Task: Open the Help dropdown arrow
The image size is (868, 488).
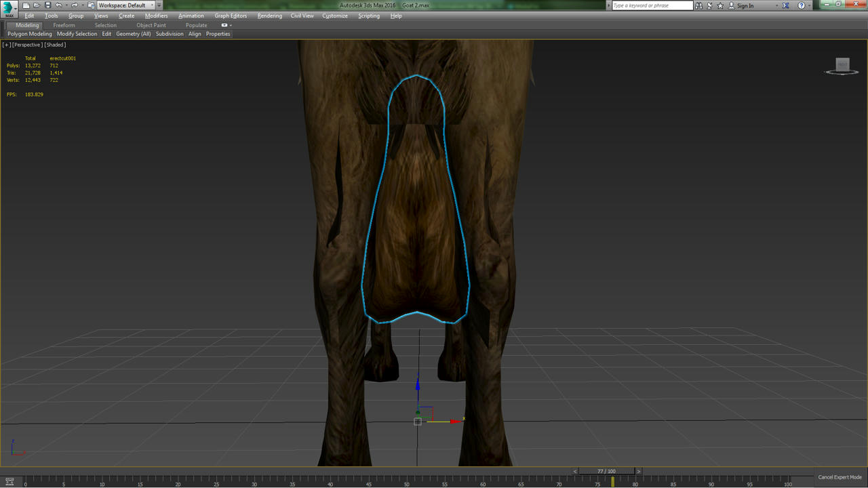Action: click(809, 5)
